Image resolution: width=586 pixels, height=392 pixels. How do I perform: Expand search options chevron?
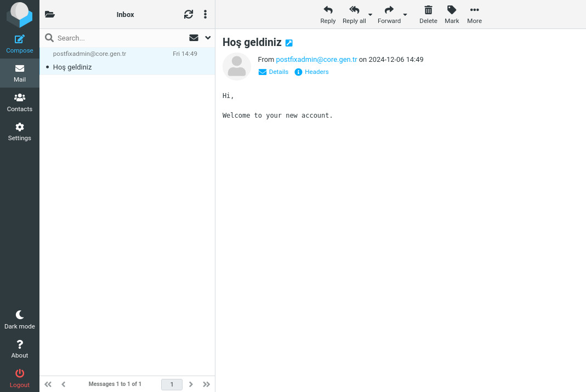coord(208,38)
